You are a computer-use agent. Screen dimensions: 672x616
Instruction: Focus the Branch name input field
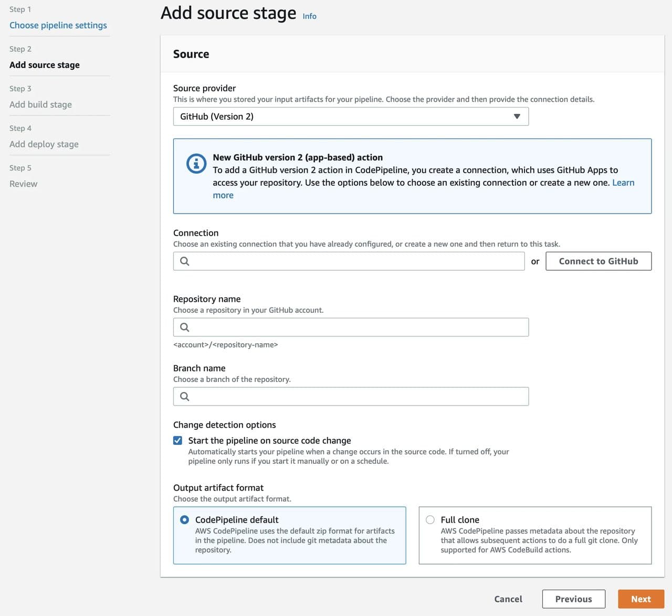[x=351, y=397]
